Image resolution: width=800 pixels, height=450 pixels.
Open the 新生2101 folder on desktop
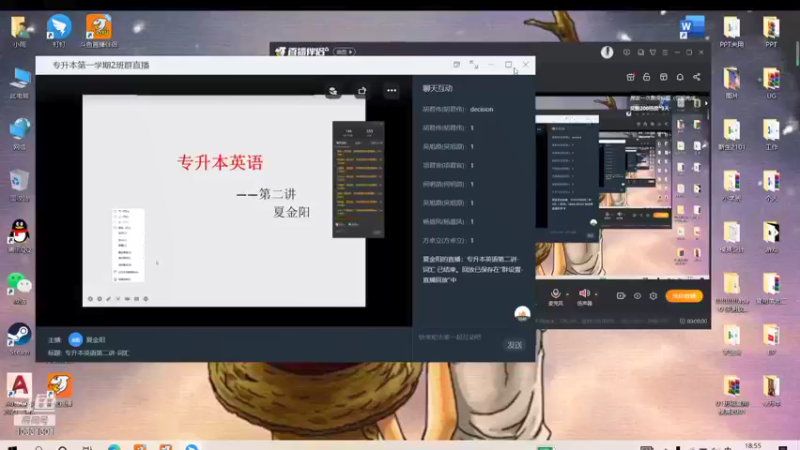tap(732, 134)
